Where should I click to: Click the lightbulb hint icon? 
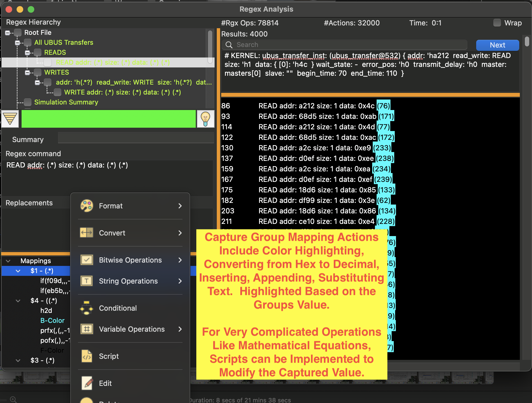click(205, 119)
